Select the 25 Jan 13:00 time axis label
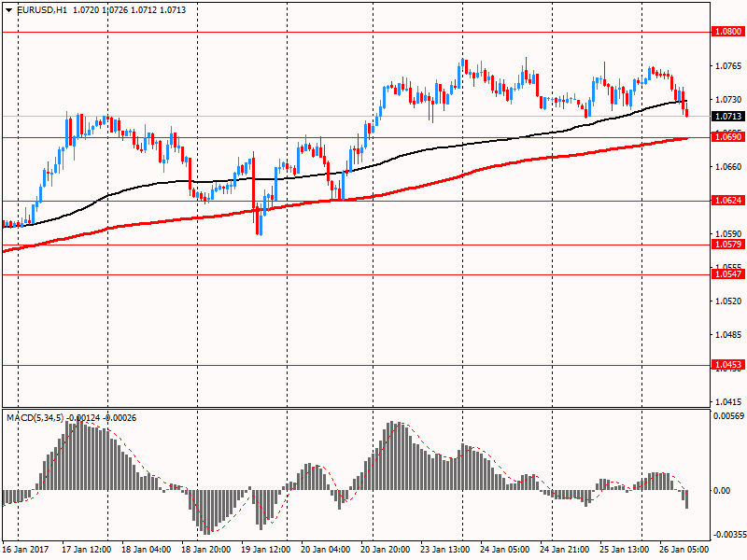 [624, 549]
